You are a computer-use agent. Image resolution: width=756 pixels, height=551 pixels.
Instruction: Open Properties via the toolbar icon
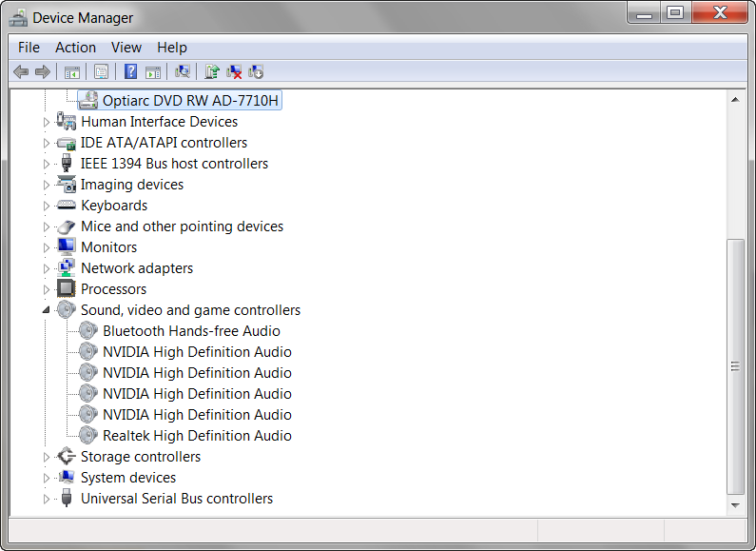[x=101, y=72]
